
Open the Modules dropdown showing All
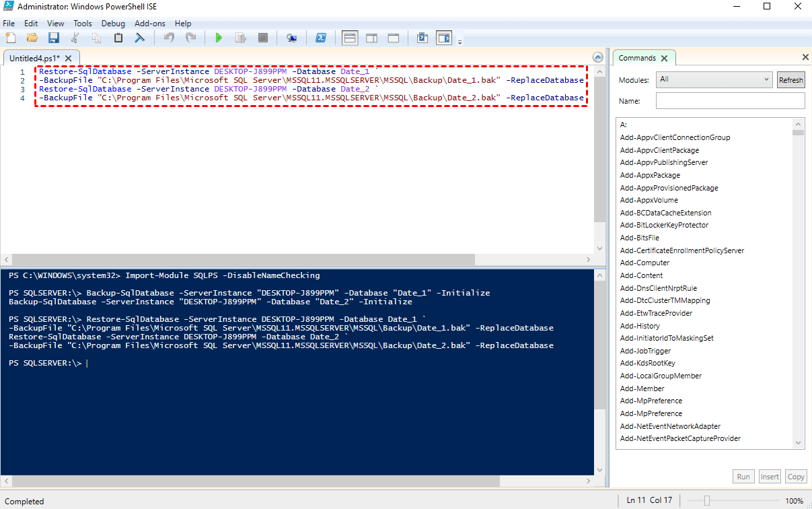point(714,79)
